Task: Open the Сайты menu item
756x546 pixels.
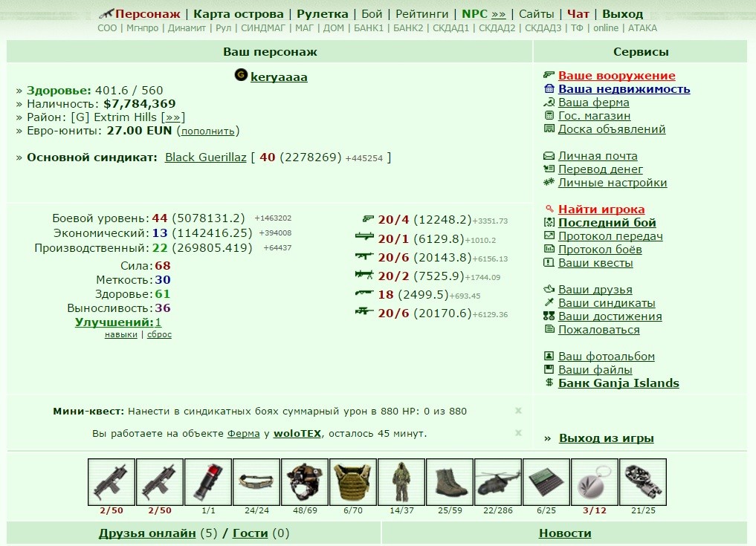Action: pos(536,14)
